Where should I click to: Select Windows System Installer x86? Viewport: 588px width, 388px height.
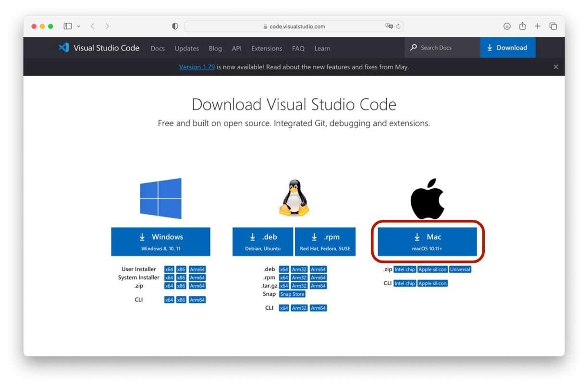click(x=181, y=278)
